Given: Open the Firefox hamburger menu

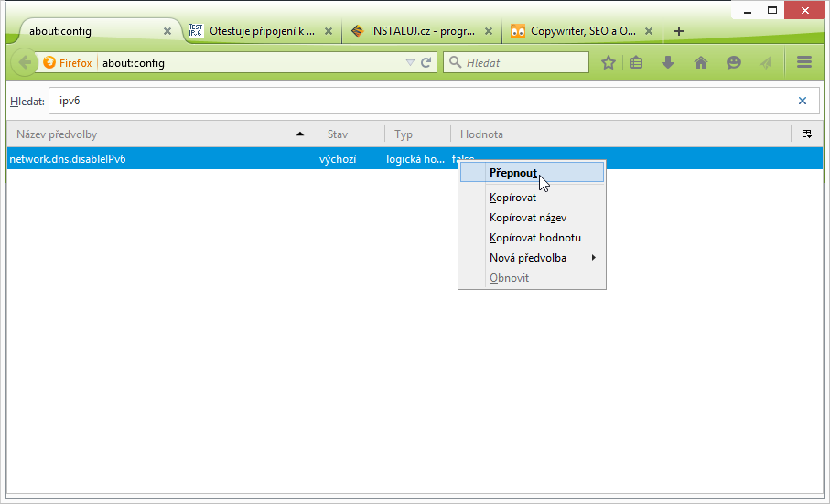Looking at the screenshot, I should click(x=804, y=62).
